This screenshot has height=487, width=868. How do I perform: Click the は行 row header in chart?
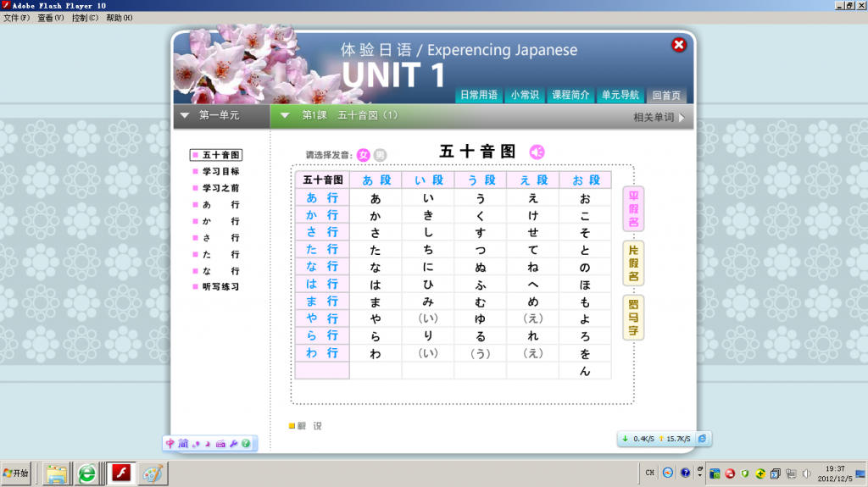[x=322, y=284]
